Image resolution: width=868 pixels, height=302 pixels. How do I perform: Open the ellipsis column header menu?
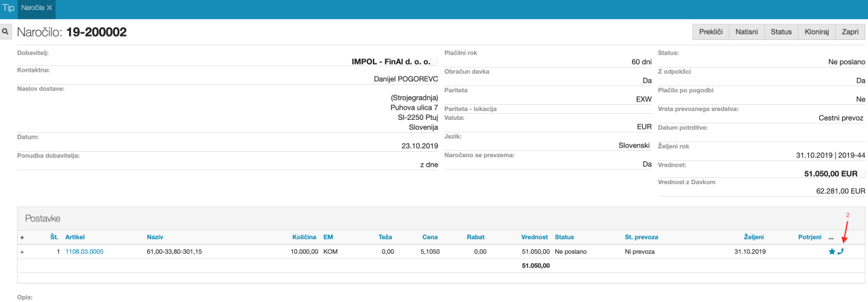click(x=831, y=238)
